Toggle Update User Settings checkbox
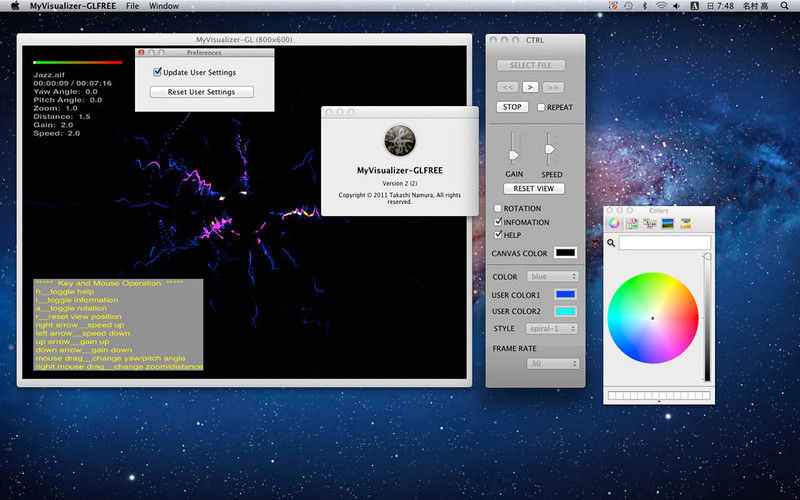This screenshot has width=800, height=500. (x=157, y=72)
